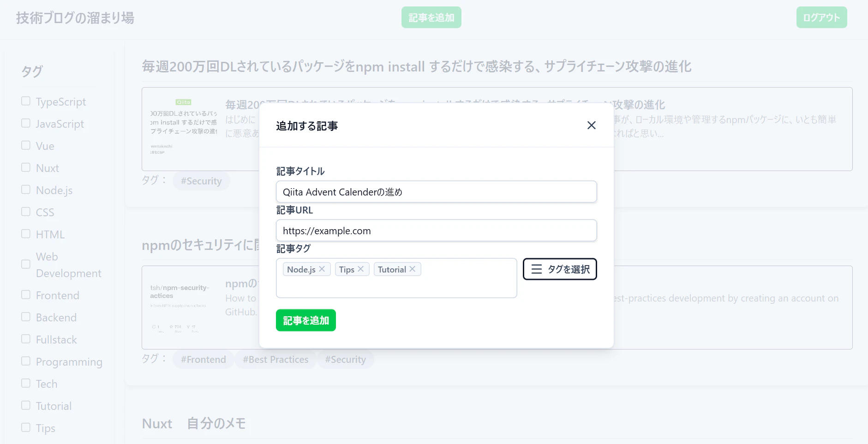
Task: Click the green 記事を追加 submit button
Action: pyautogui.click(x=306, y=320)
